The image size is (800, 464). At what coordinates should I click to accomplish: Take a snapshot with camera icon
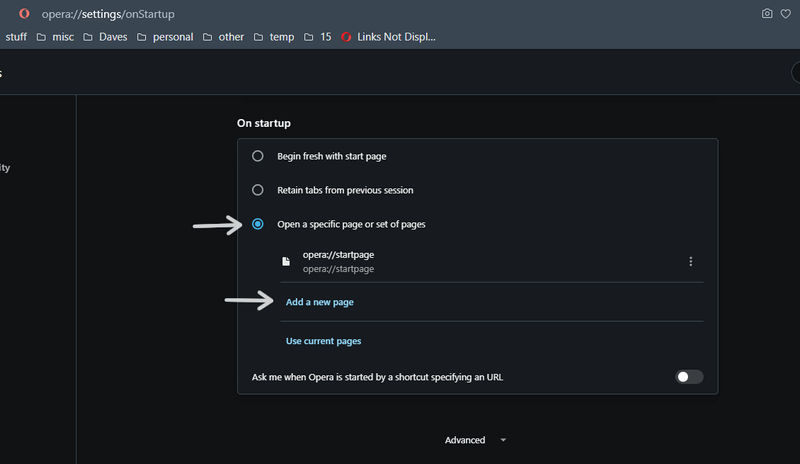767,14
